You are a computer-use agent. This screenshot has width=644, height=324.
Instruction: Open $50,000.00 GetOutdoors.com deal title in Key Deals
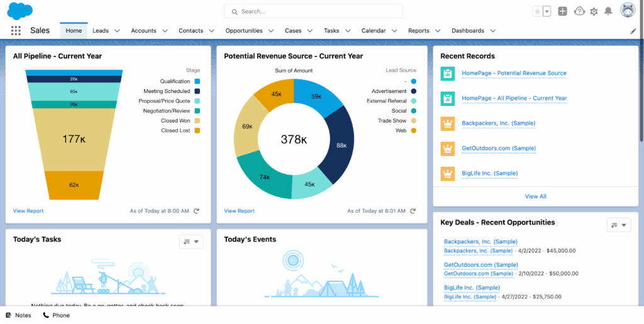tap(481, 265)
